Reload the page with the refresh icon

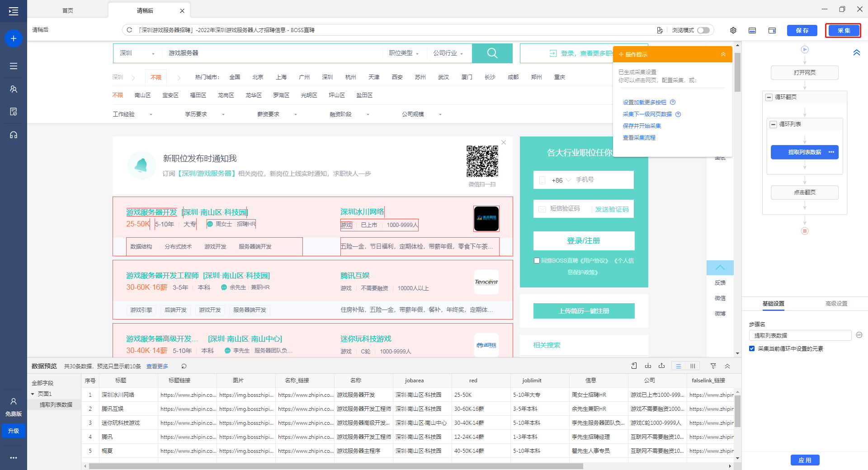click(129, 30)
